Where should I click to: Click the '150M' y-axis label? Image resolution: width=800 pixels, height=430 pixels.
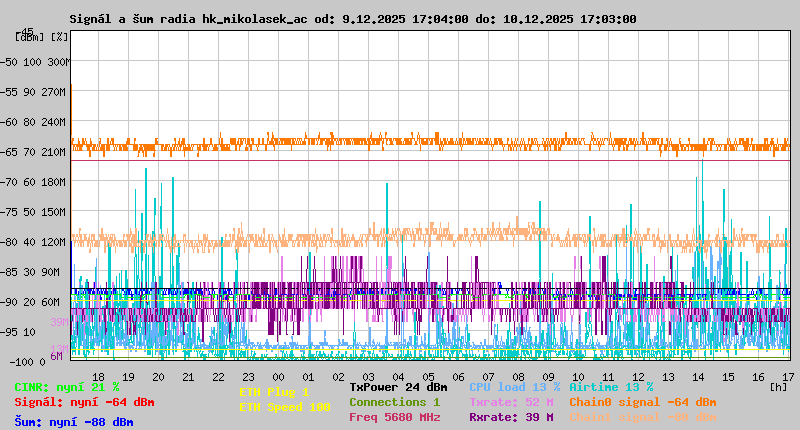[56, 212]
